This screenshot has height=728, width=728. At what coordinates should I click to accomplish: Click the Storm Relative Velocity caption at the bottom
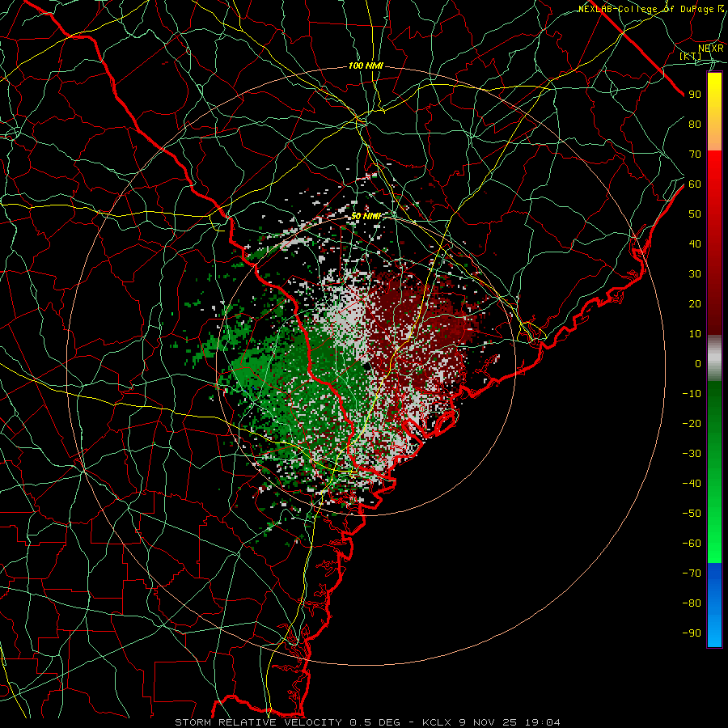pos(367,722)
